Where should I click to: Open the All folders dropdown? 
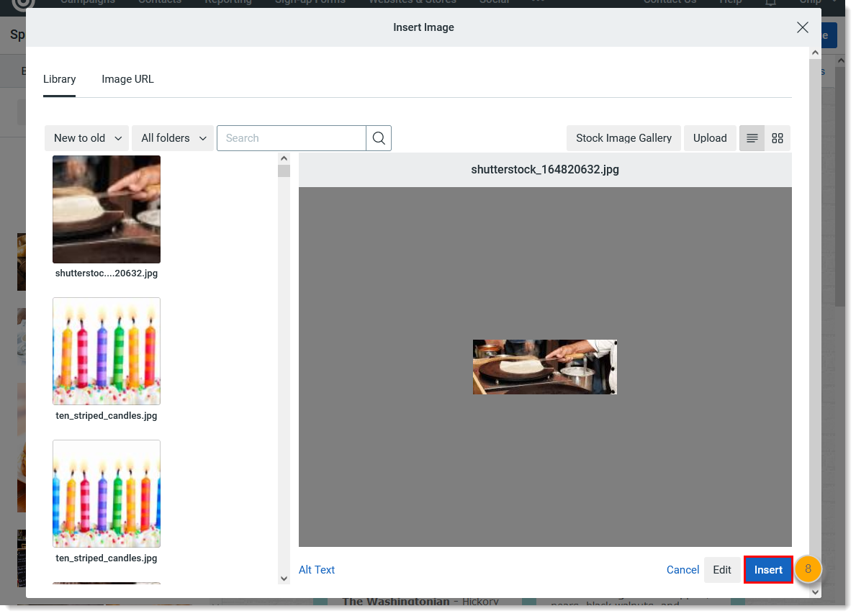pyautogui.click(x=173, y=138)
